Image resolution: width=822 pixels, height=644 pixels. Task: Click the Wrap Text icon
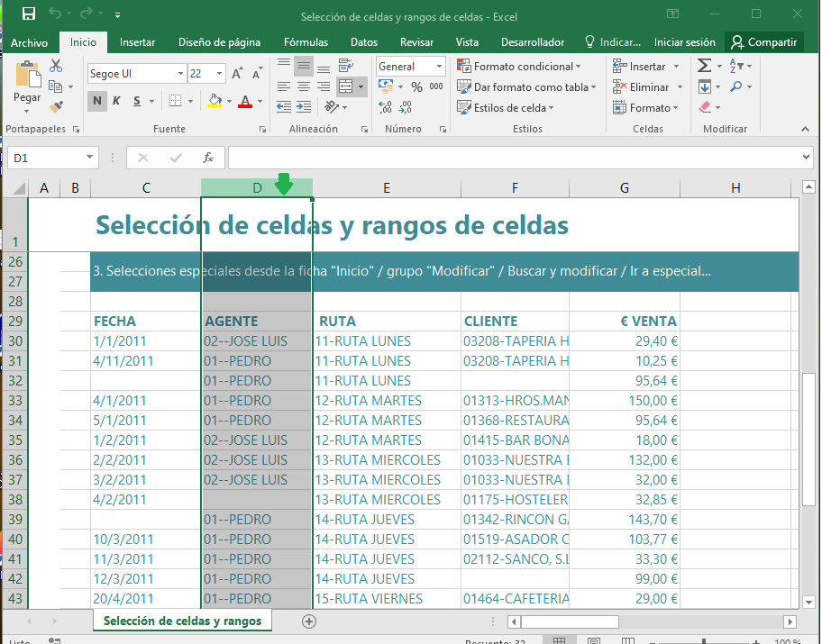[x=346, y=66]
